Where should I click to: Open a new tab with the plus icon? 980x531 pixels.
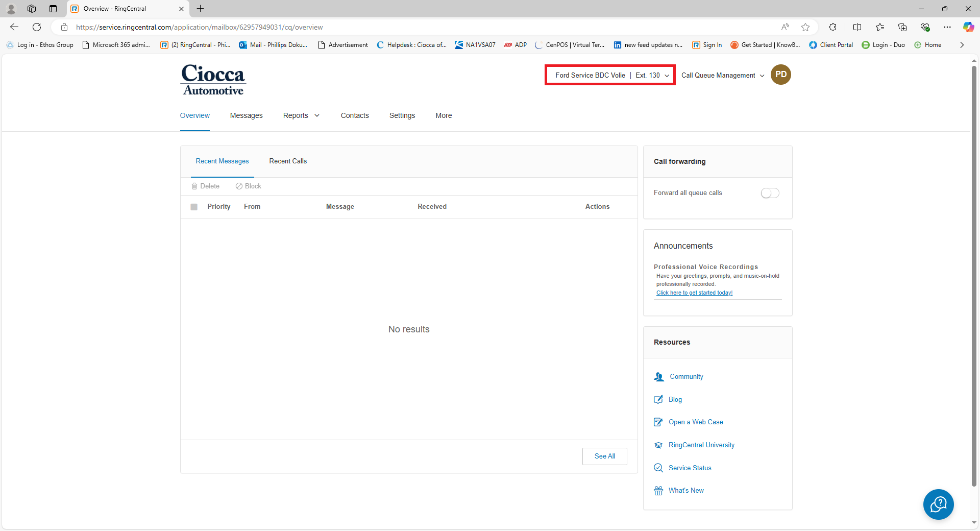click(x=201, y=9)
